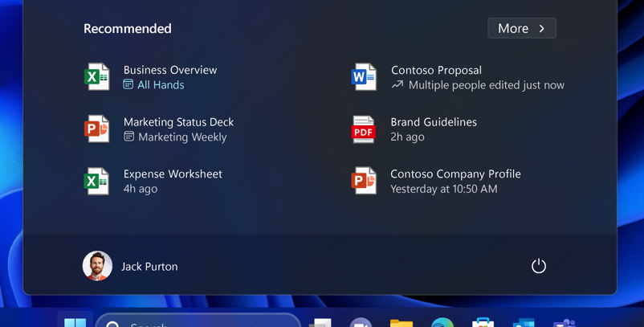Select the Marketing Weekly meeting label
Image resolution: width=644 pixels, height=327 pixels.
point(182,137)
